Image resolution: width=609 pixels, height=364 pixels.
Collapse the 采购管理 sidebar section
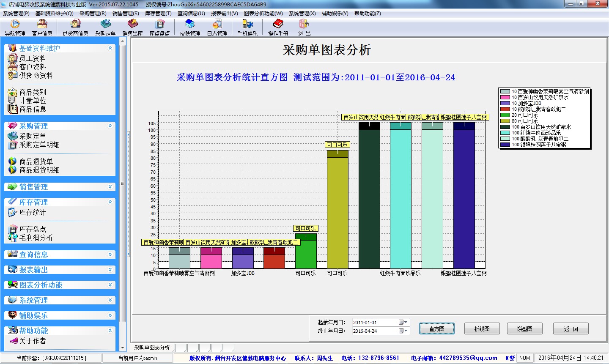pos(110,126)
